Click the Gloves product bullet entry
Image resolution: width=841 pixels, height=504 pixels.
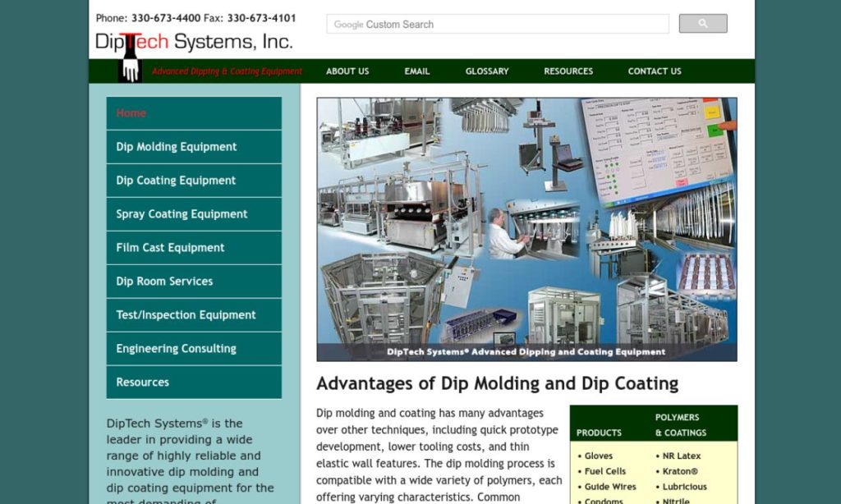(599, 456)
